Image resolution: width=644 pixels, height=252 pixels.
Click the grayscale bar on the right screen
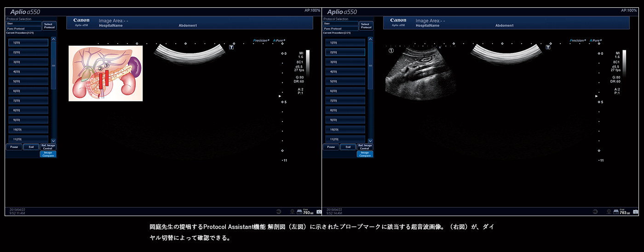tap(624, 63)
